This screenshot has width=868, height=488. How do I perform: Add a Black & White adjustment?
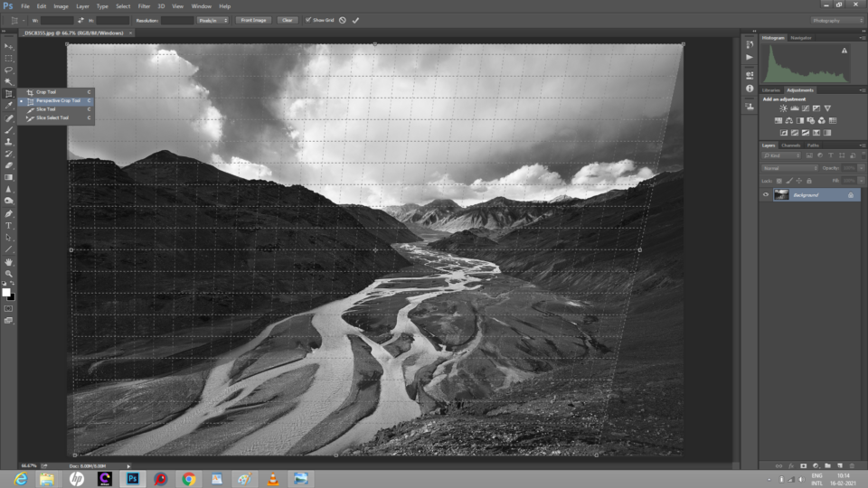pos(800,120)
